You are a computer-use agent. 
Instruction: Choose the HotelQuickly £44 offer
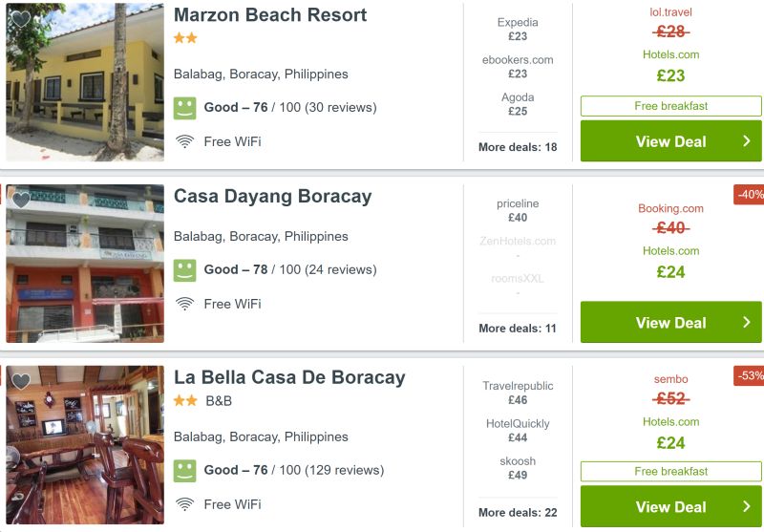click(x=518, y=431)
